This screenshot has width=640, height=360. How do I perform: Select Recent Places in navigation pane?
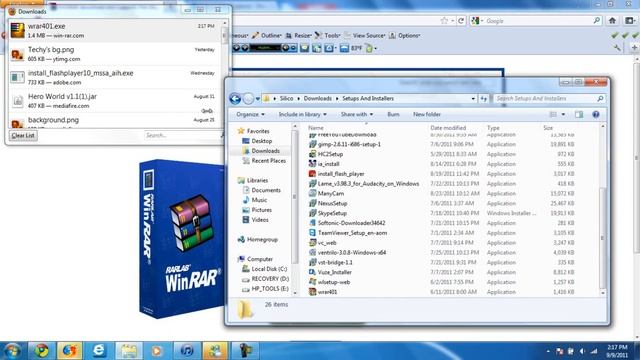click(x=264, y=161)
